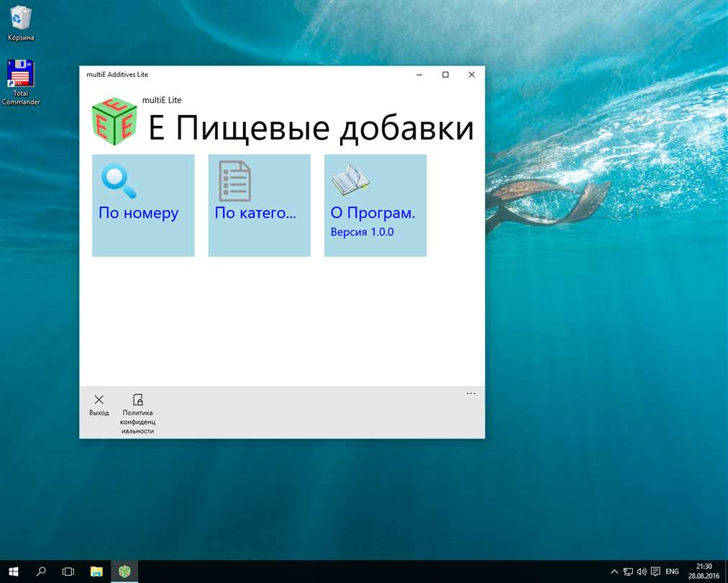Expand the app bar ellipsis menu

tap(470, 394)
